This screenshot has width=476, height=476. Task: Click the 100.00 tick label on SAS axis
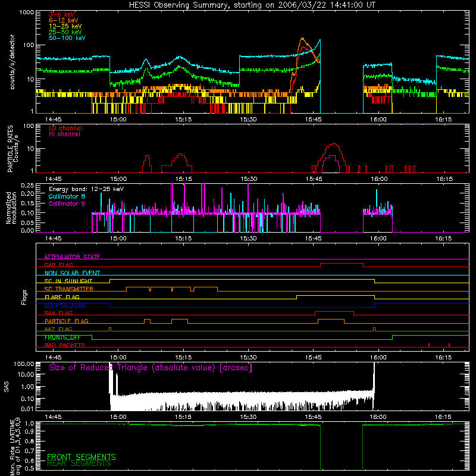(24, 364)
